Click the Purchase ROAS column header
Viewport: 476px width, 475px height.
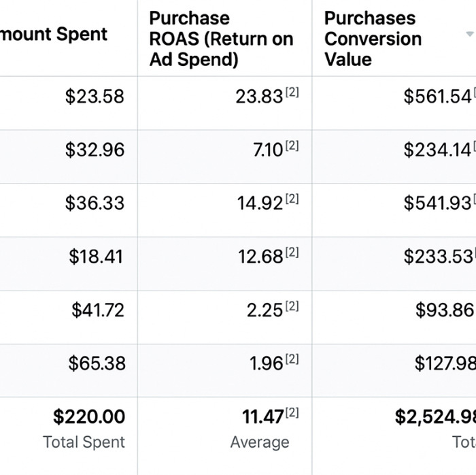point(220,39)
